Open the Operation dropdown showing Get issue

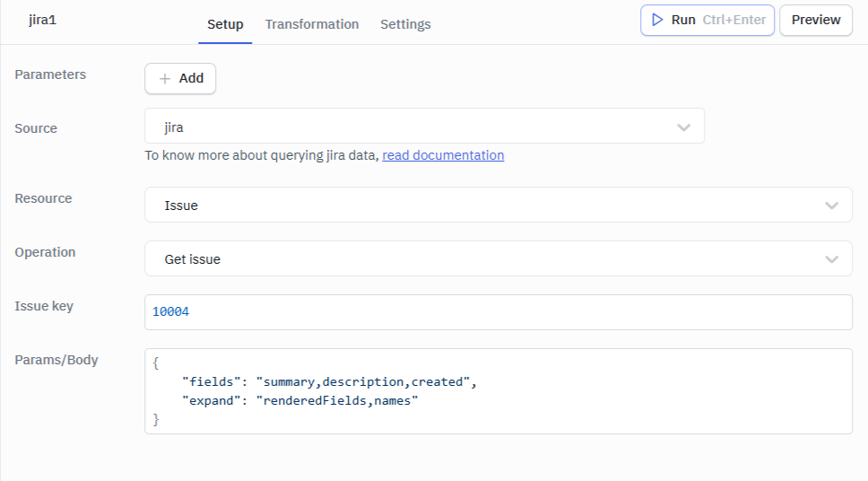tap(499, 258)
